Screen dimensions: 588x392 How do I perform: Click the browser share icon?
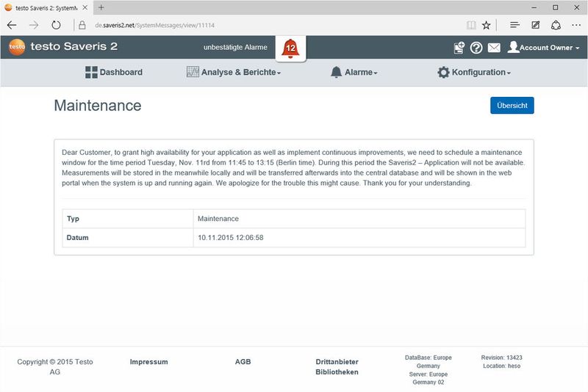click(556, 25)
